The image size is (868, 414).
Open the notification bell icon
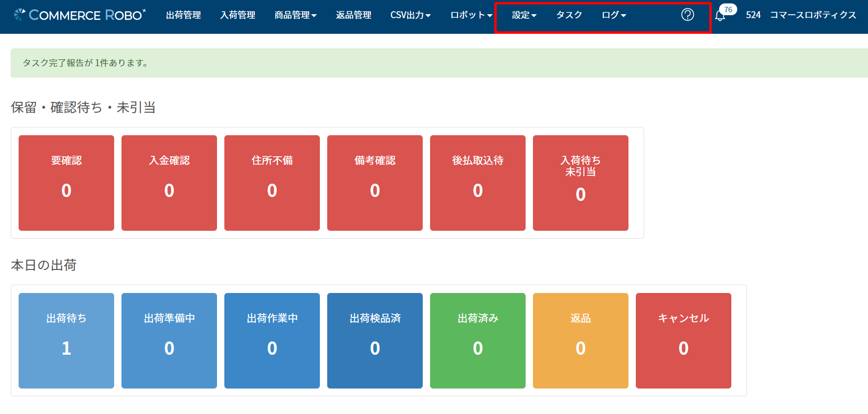point(720,16)
